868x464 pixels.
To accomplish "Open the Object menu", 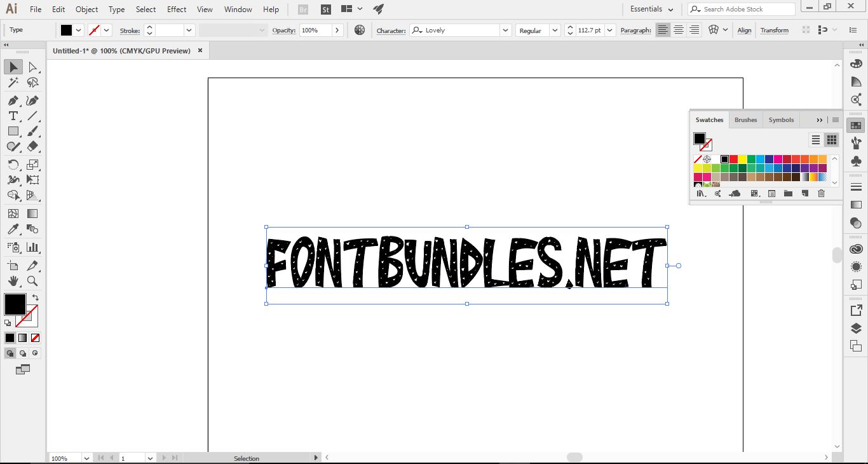I will [86, 10].
